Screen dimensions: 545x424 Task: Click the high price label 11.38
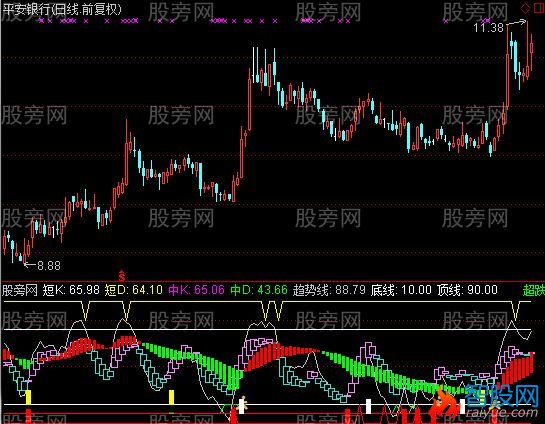pyautogui.click(x=489, y=27)
